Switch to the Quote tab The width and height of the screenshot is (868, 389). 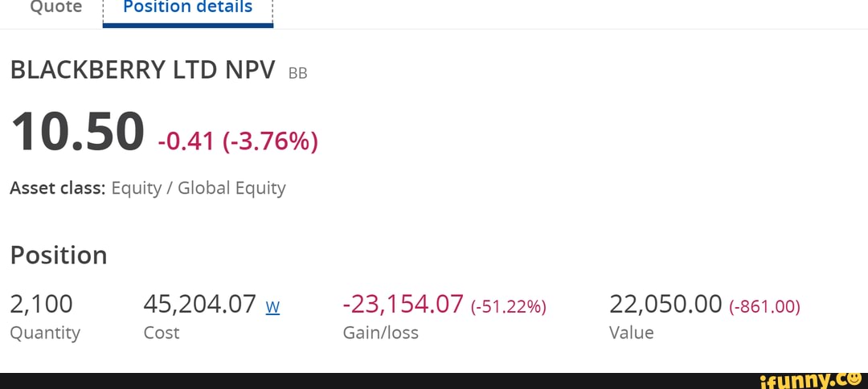pos(55,7)
